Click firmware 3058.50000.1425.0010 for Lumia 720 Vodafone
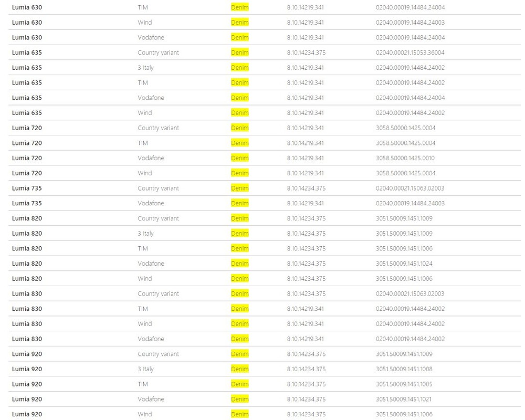525x420 pixels. (x=405, y=158)
